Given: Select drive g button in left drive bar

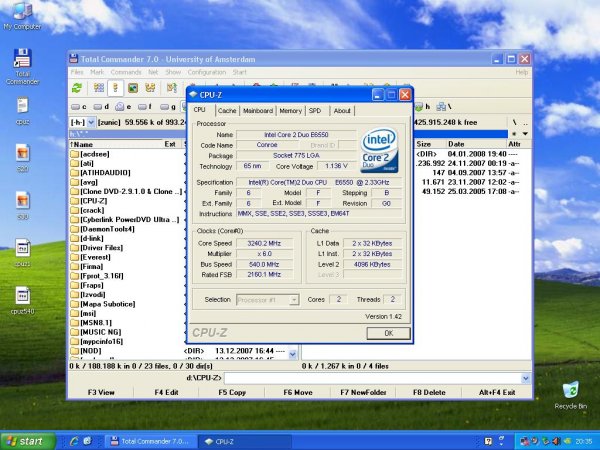Looking at the screenshot, I should [x=168, y=107].
